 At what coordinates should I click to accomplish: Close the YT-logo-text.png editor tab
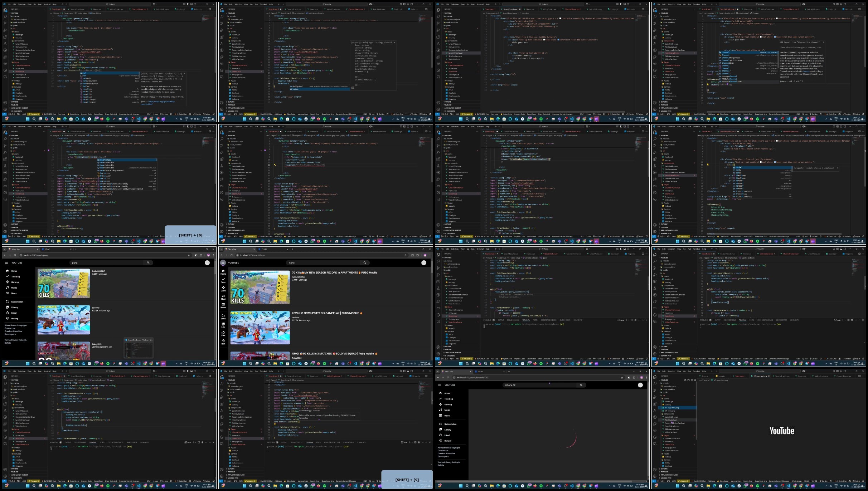coord(769,376)
